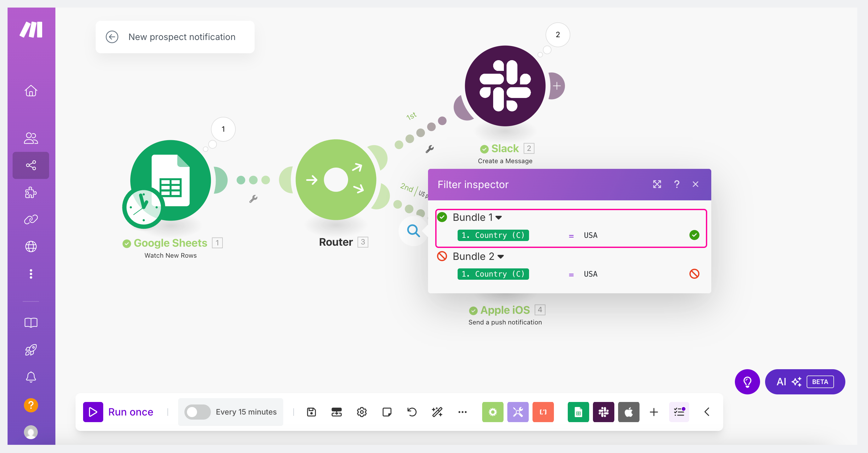
Task: Open the Notifications bell in sidebar
Action: [x=31, y=376]
